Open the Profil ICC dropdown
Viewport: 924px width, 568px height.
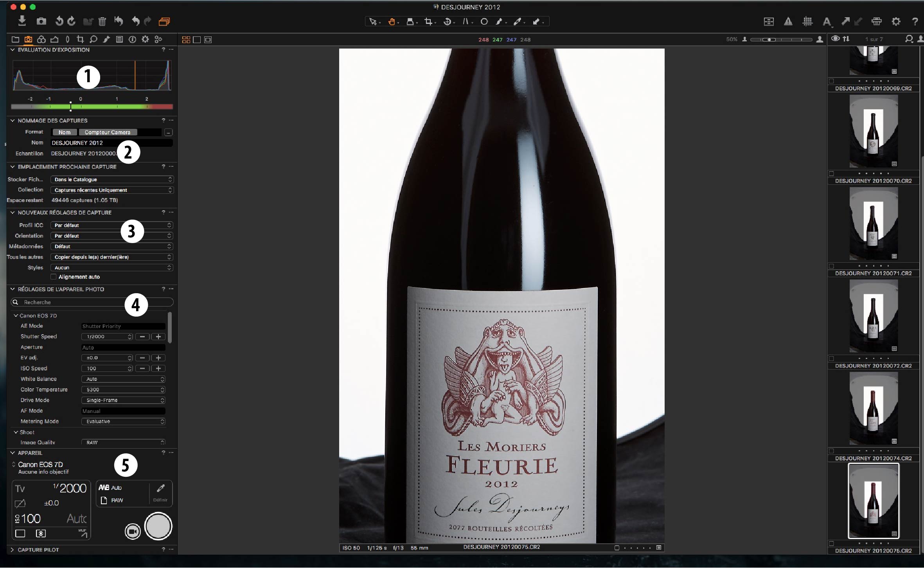(112, 225)
